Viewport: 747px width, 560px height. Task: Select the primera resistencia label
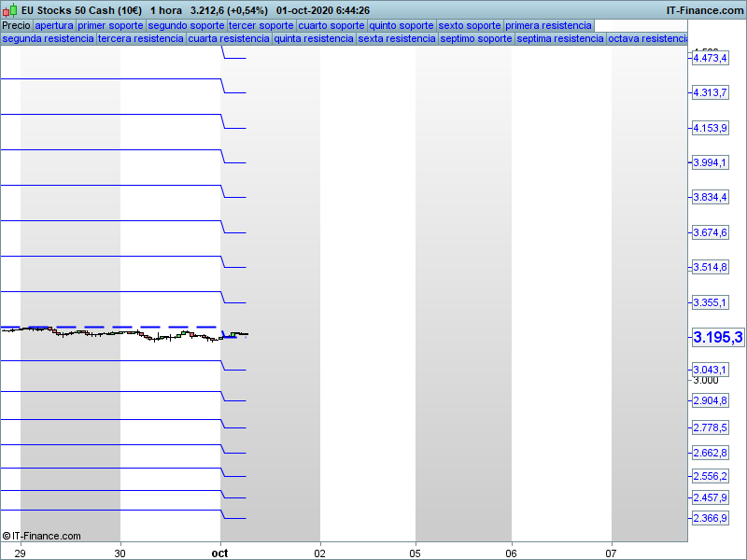point(549,25)
